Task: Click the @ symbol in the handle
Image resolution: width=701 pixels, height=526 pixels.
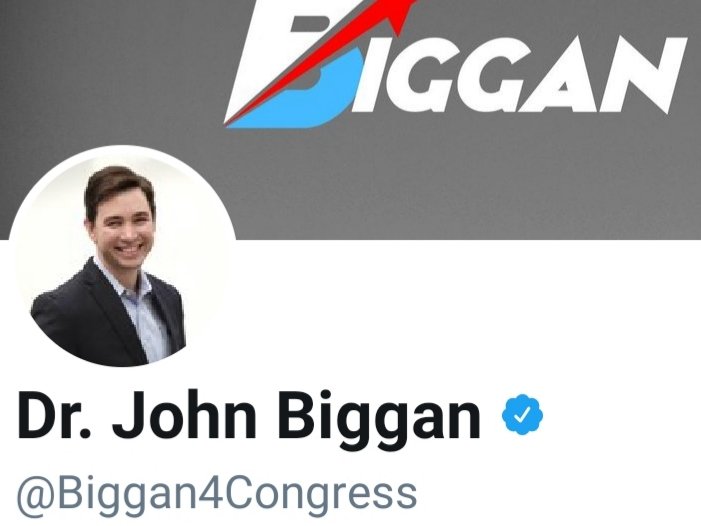Action: click(x=36, y=496)
